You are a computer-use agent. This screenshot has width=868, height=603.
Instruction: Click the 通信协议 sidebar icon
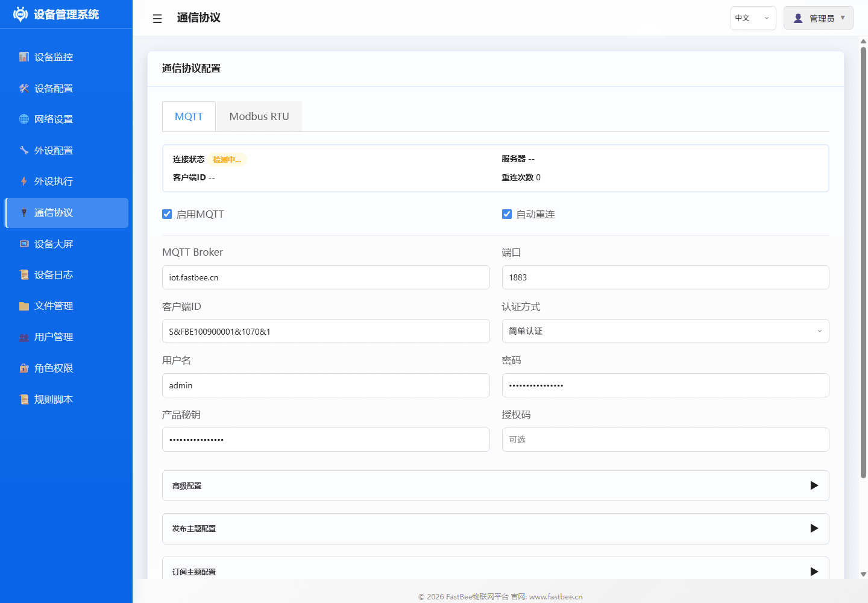click(24, 212)
